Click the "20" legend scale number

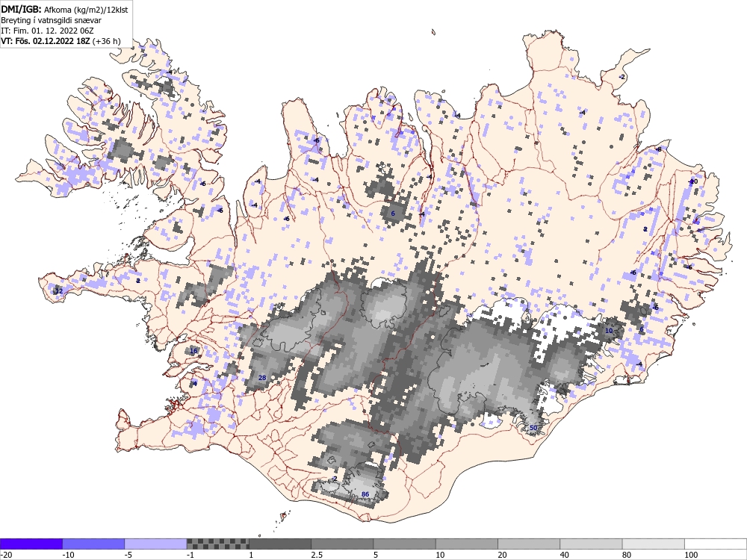coord(502,555)
